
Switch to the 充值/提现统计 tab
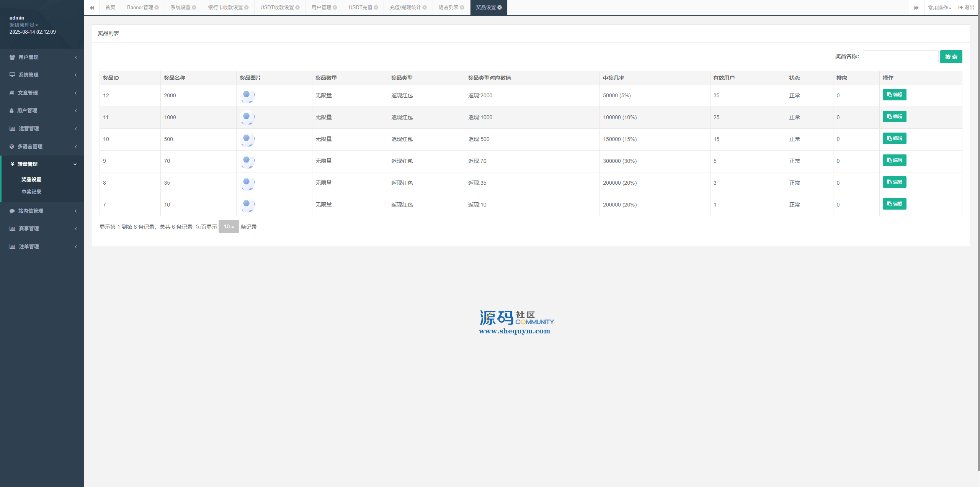click(405, 8)
